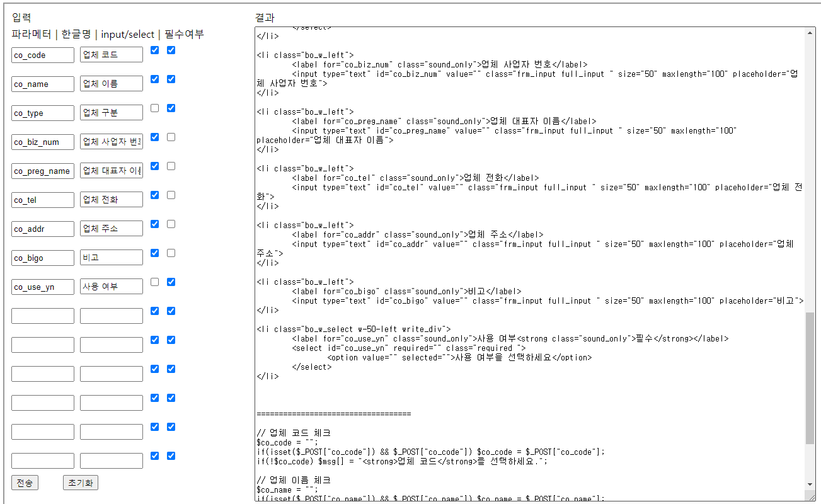Click the first empty parameter field below co_use_yn
This screenshot has width=821, height=504.
(43, 316)
